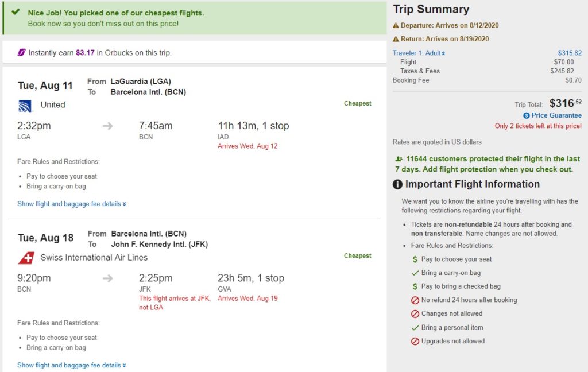This screenshot has height=372, width=588.
Task: Click the Cheapest label on the Swiss flight
Action: click(357, 256)
